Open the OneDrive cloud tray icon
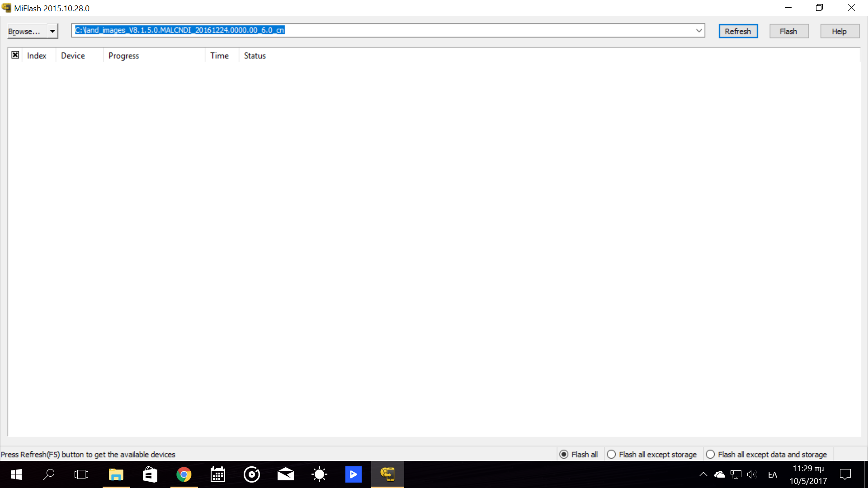 click(719, 474)
